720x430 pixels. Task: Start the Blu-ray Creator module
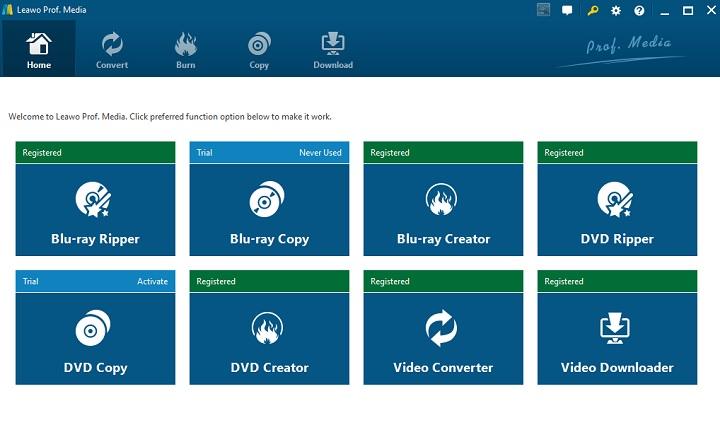[x=443, y=209]
